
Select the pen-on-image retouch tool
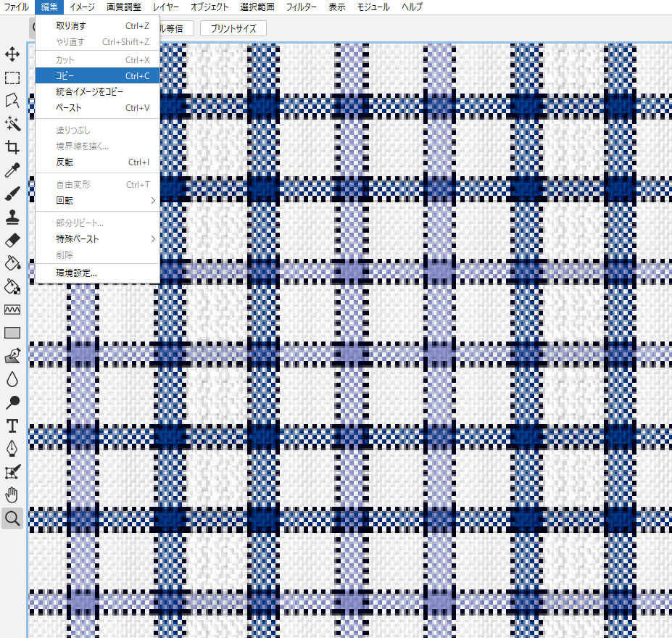point(12,356)
